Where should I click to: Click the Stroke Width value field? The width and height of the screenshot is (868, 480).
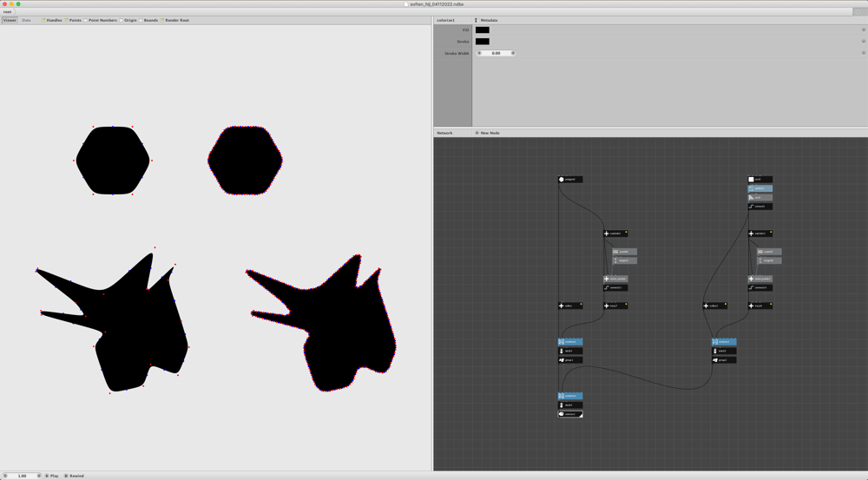(496, 53)
